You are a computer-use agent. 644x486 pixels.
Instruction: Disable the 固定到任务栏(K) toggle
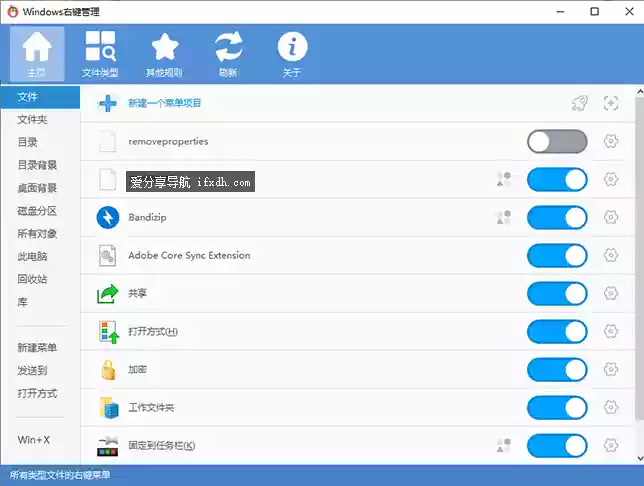[557, 445]
